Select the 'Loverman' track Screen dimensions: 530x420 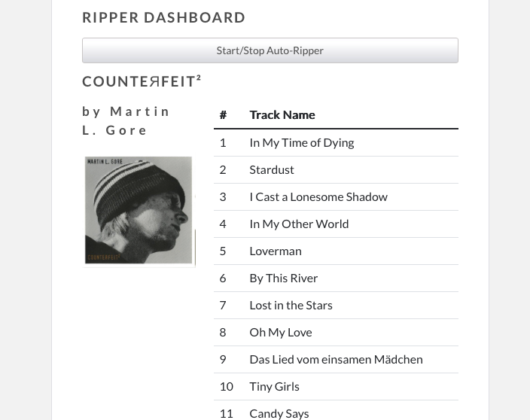click(x=276, y=251)
